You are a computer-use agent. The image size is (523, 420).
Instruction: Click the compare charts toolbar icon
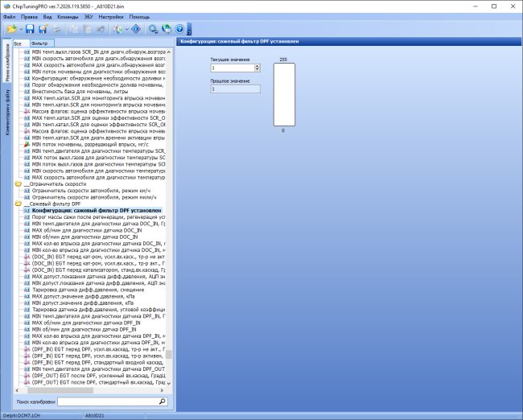coord(117,29)
